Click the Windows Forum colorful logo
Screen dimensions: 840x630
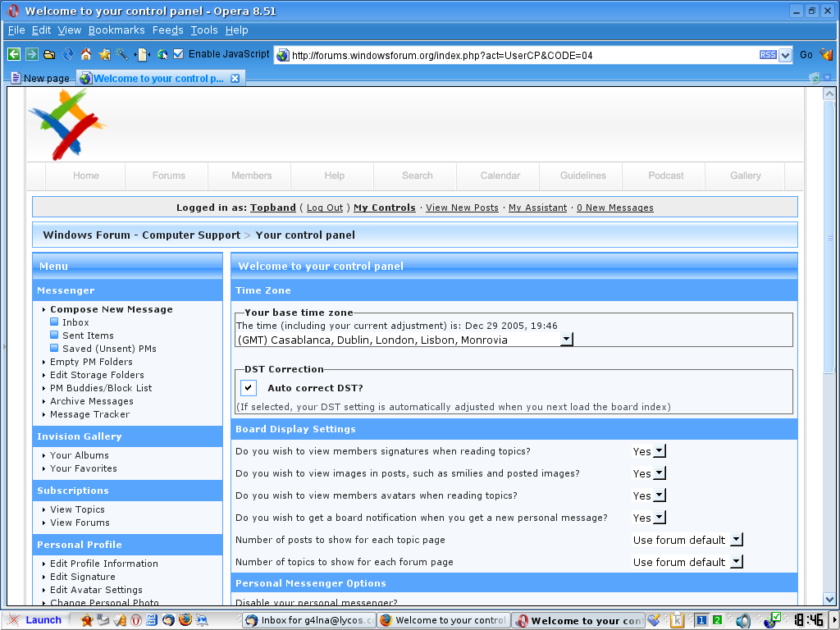pyautogui.click(x=67, y=125)
